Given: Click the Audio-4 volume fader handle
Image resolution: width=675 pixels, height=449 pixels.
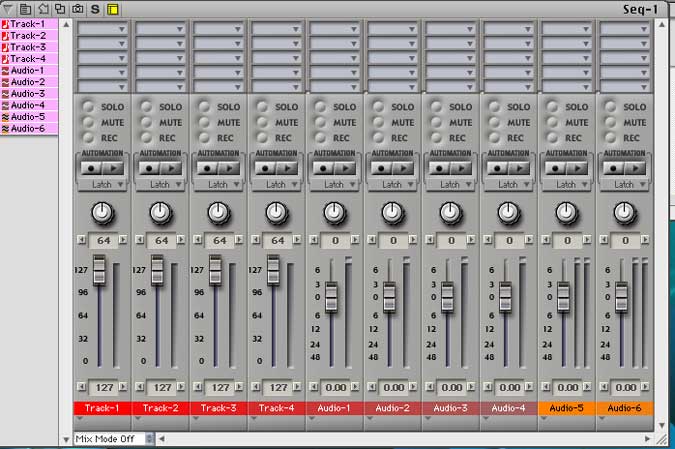Looking at the screenshot, I should pyautogui.click(x=506, y=295).
